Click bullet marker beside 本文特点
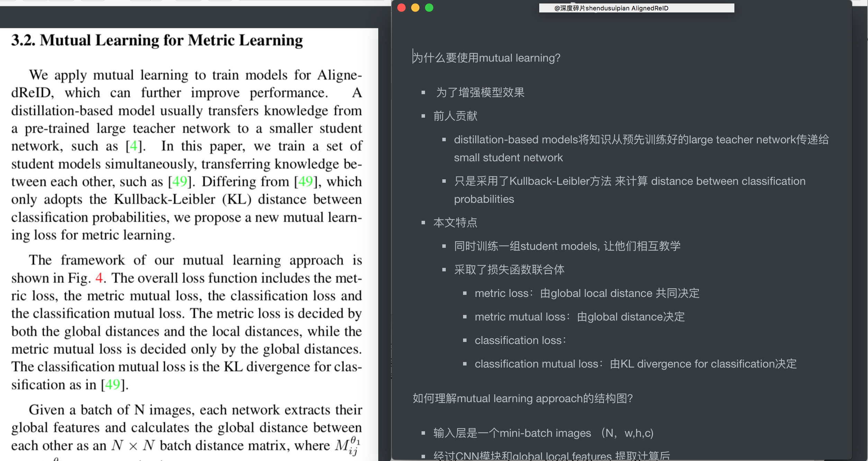This screenshot has height=461, width=868. tap(423, 223)
